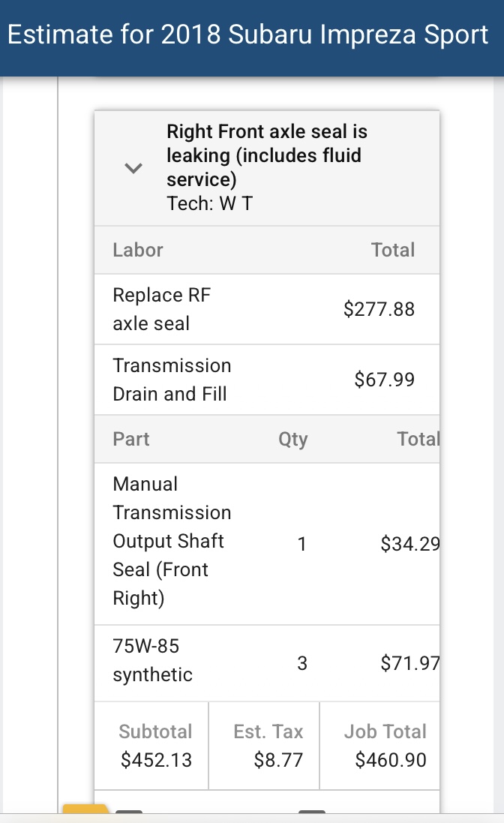Select the 75W-85 synthetic part row
Image resolution: width=504 pixels, height=823 pixels.
[152, 660]
